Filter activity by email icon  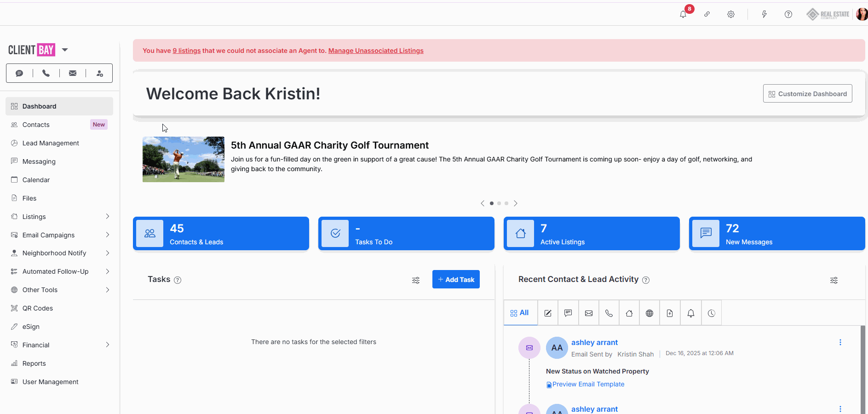click(x=588, y=313)
